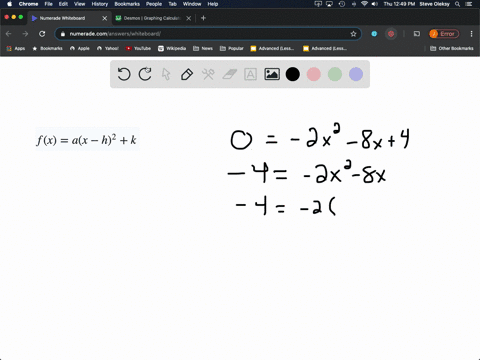Choose the pink pen color
Viewport: 480px width, 360px height.
[314, 74]
